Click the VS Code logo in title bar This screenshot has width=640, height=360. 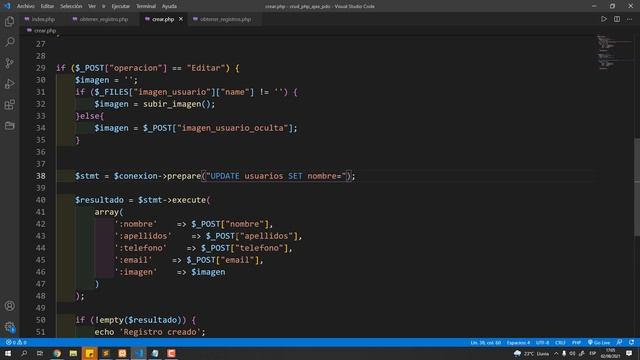pos(7,6)
